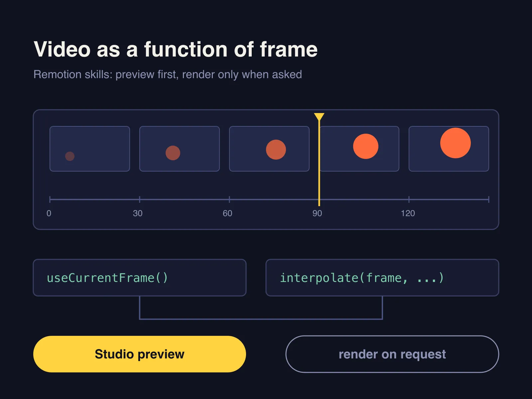
Task: Select the second frame thumbnail
Action: (x=180, y=149)
